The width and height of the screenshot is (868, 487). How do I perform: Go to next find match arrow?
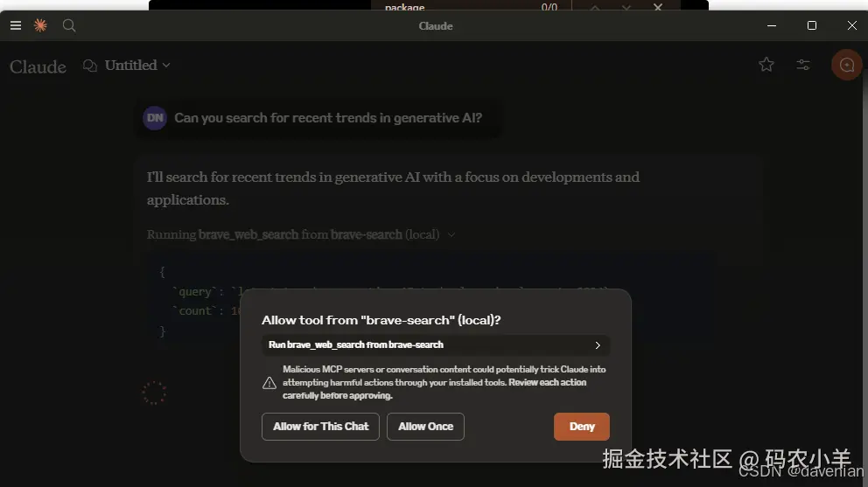(626, 7)
